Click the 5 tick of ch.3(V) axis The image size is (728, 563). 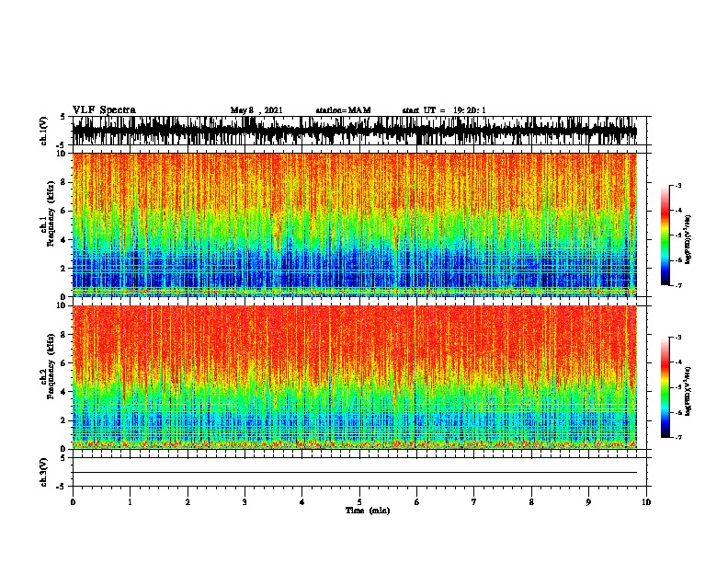pos(63,458)
